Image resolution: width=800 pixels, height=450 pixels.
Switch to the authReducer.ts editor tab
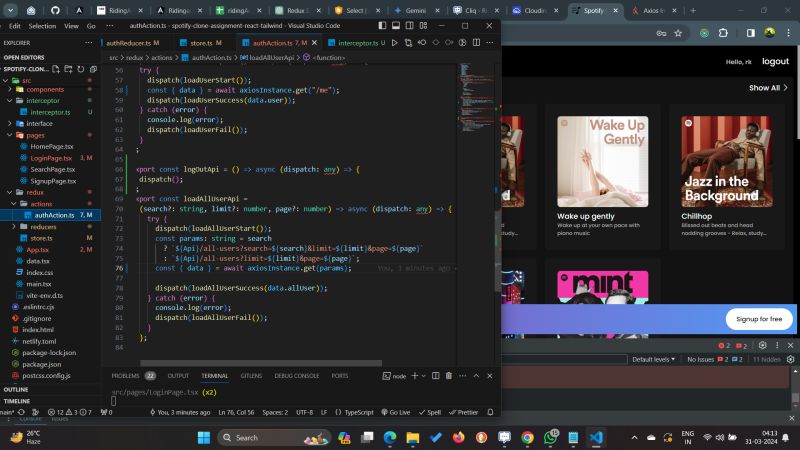pos(133,43)
